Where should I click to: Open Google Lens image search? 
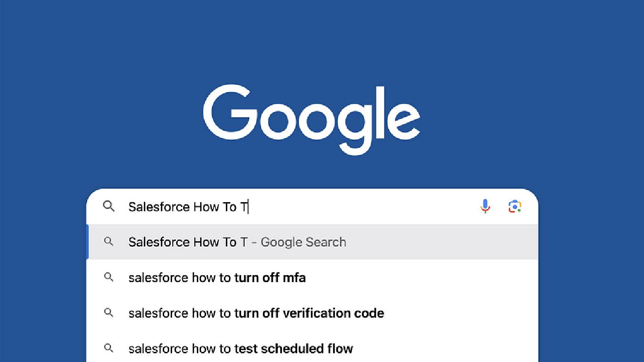(515, 206)
